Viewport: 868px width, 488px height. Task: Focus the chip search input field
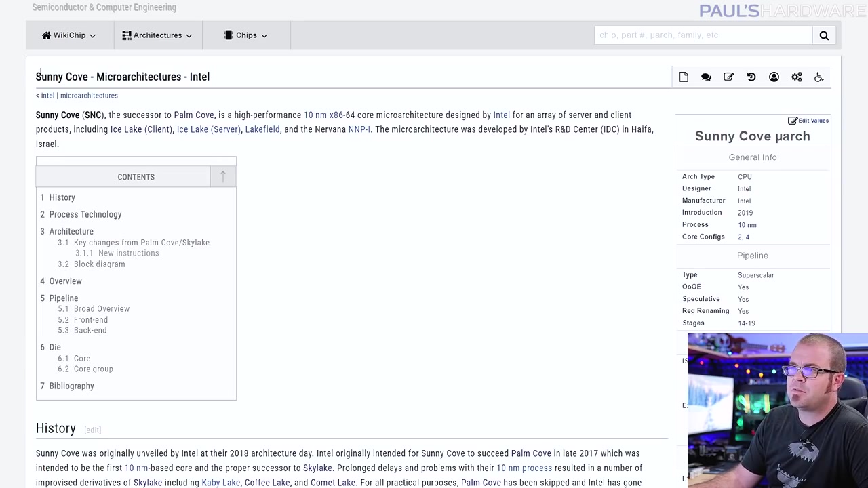tap(703, 35)
